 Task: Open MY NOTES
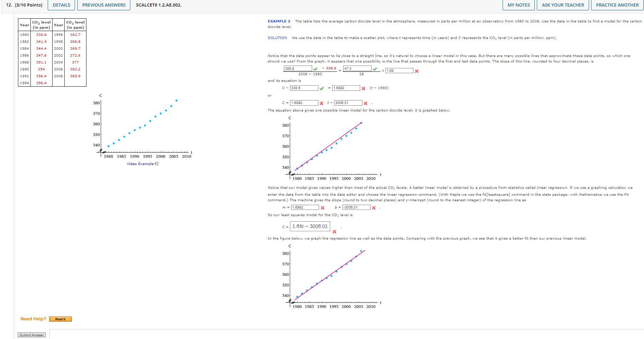pos(519,5)
